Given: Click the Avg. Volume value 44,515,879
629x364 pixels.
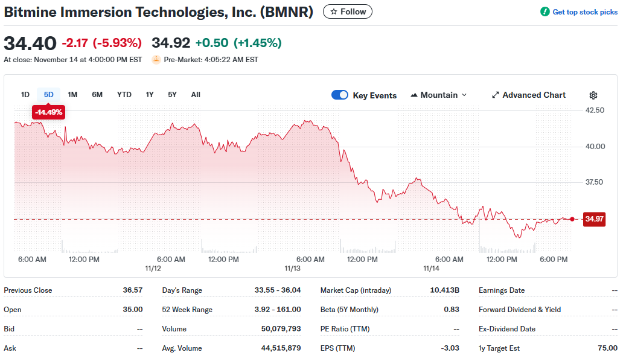Looking at the screenshot, I should tap(281, 348).
